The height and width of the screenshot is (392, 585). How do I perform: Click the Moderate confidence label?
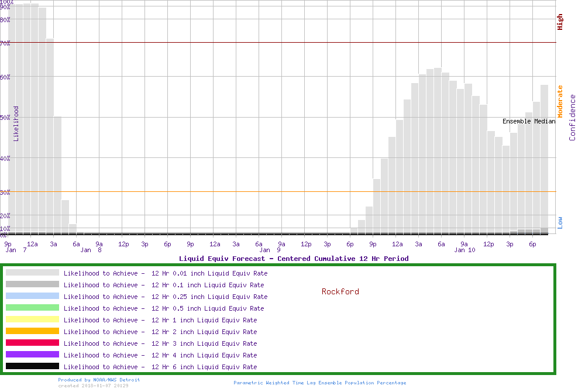point(560,101)
